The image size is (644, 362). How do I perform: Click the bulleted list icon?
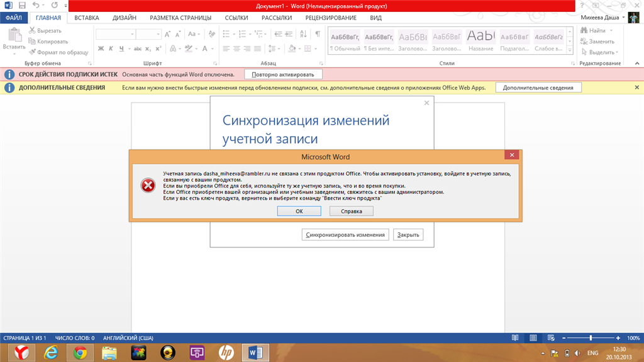226,34
